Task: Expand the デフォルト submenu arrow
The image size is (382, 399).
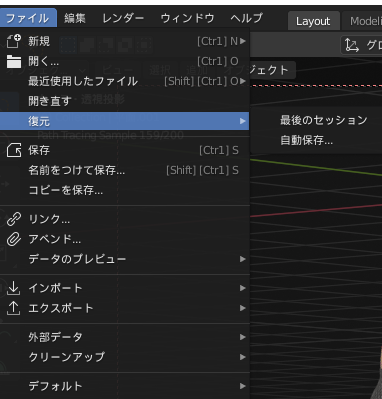Action: coord(243,386)
